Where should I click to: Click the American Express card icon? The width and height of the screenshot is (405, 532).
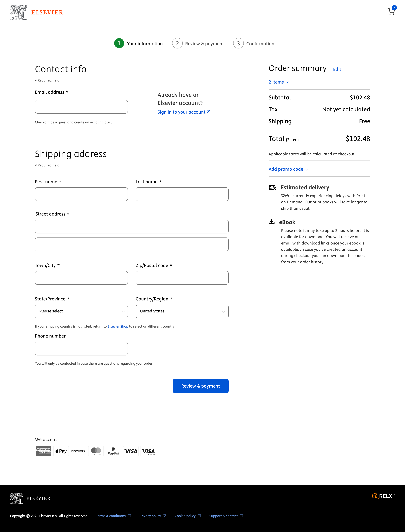(x=43, y=451)
